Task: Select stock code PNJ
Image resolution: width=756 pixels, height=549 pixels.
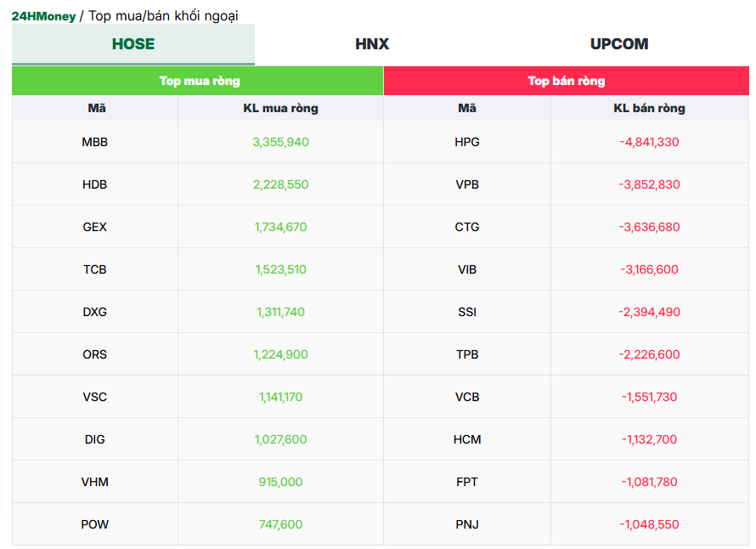Action: pyautogui.click(x=467, y=524)
